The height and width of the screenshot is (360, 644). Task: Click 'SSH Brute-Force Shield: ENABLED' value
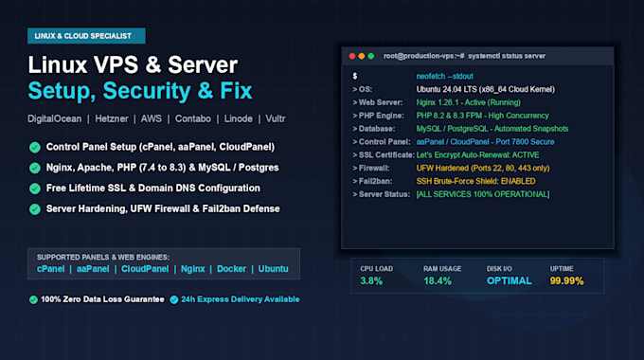point(476,181)
